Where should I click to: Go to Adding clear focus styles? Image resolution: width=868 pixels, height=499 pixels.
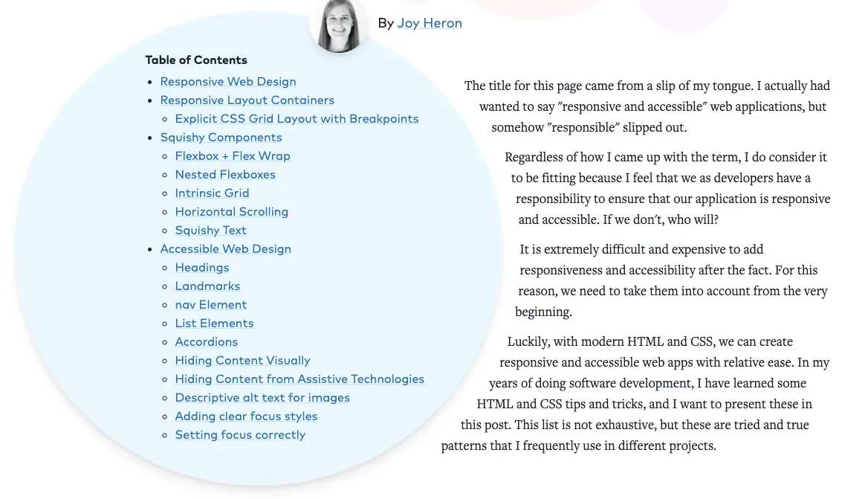click(x=246, y=416)
